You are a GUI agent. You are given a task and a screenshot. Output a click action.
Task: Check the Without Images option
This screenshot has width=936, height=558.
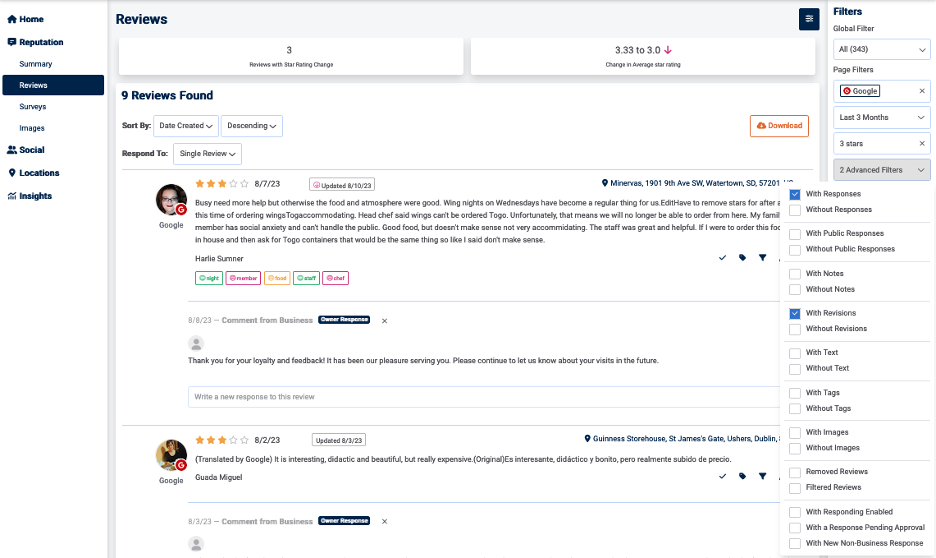[x=795, y=448]
